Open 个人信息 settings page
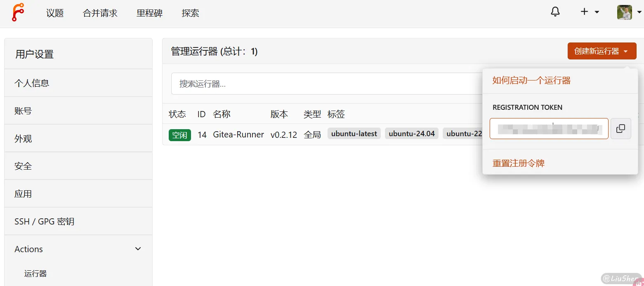Viewport: 644px width, 286px height. pyautogui.click(x=32, y=83)
